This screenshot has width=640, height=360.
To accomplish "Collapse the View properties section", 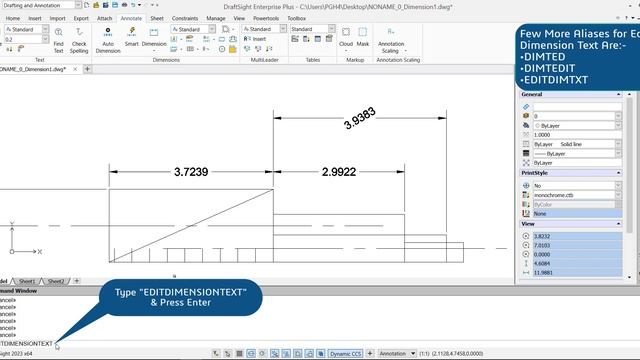I will [x=618, y=224].
